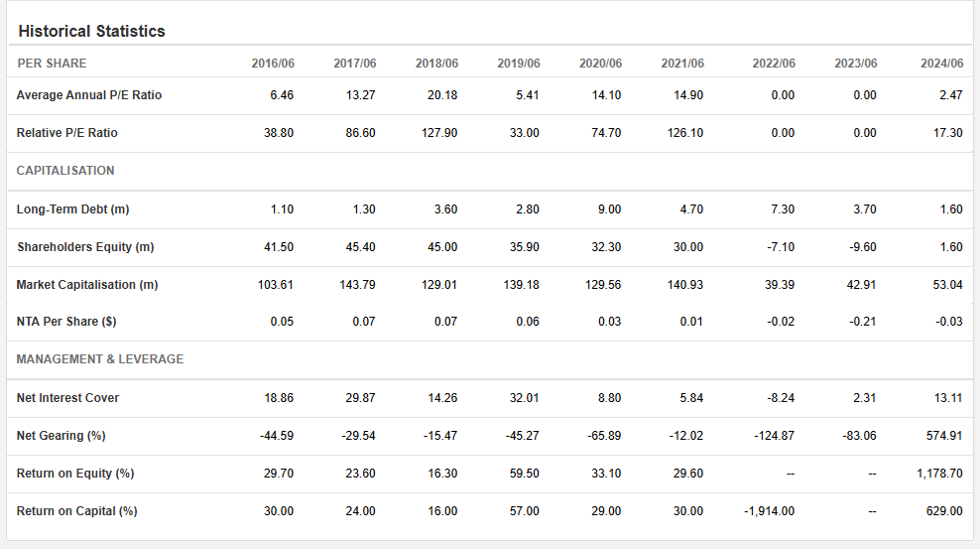Select the Relative P/E Ratio row label
The image size is (980, 549).
click(67, 133)
